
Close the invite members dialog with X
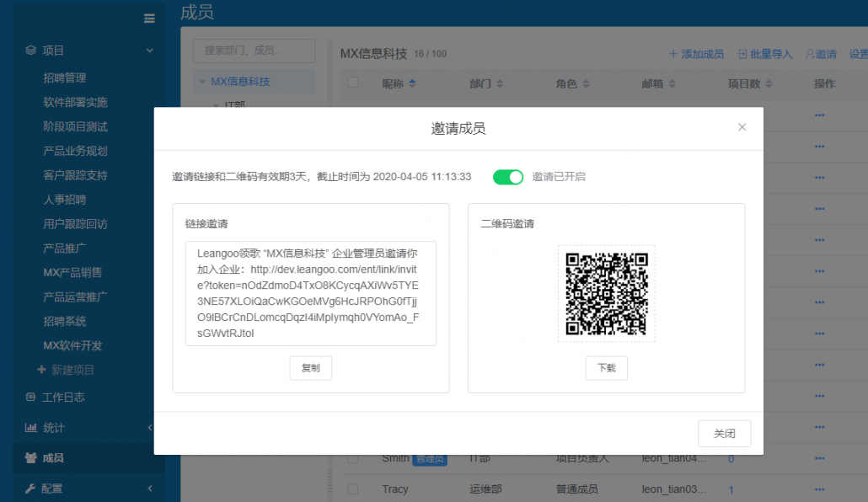pyautogui.click(x=742, y=127)
